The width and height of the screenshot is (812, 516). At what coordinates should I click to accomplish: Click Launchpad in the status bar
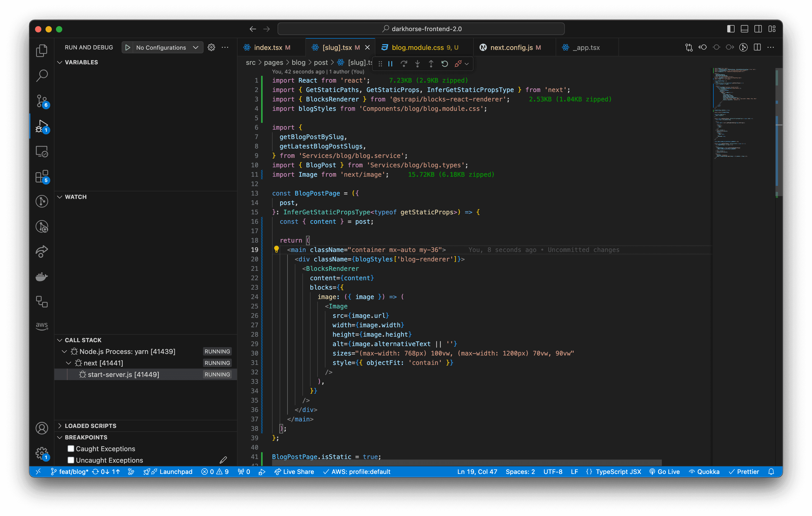[x=168, y=472]
